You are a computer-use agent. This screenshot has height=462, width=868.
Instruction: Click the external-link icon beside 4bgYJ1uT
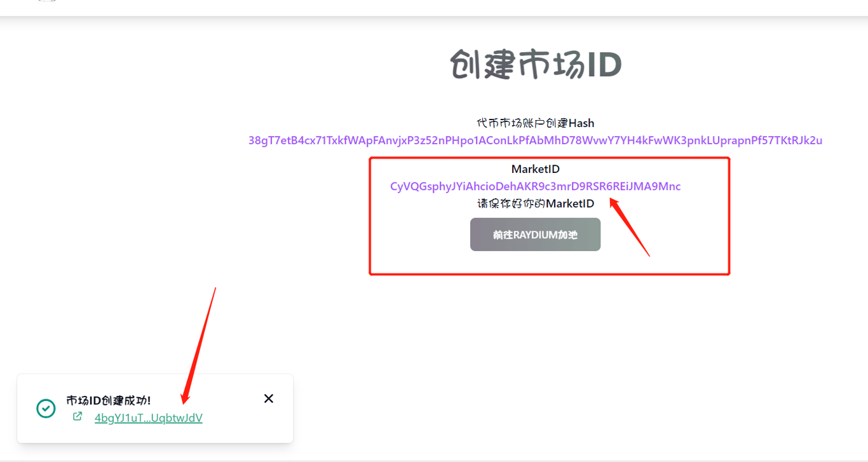78,417
